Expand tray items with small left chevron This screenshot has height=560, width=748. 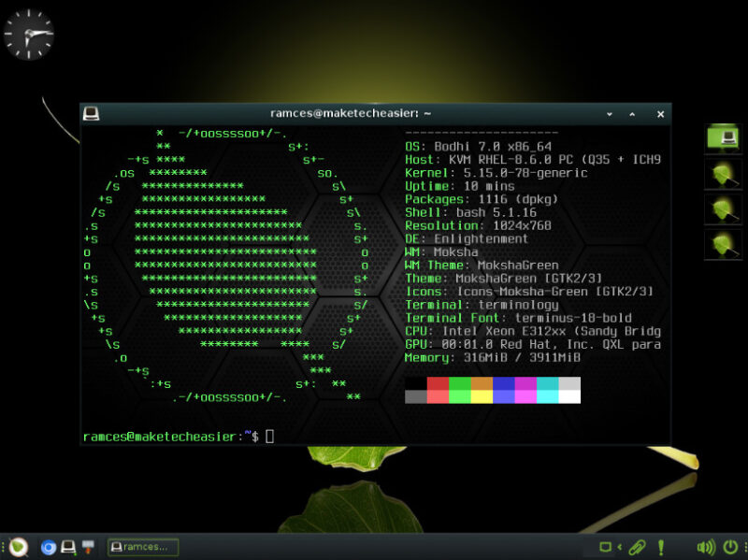click(x=620, y=548)
